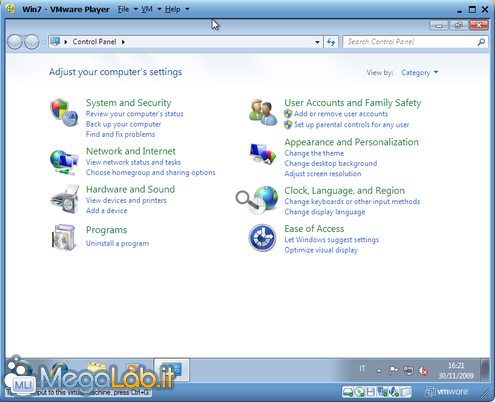Click the Control Panel taskbar button

[172, 370]
